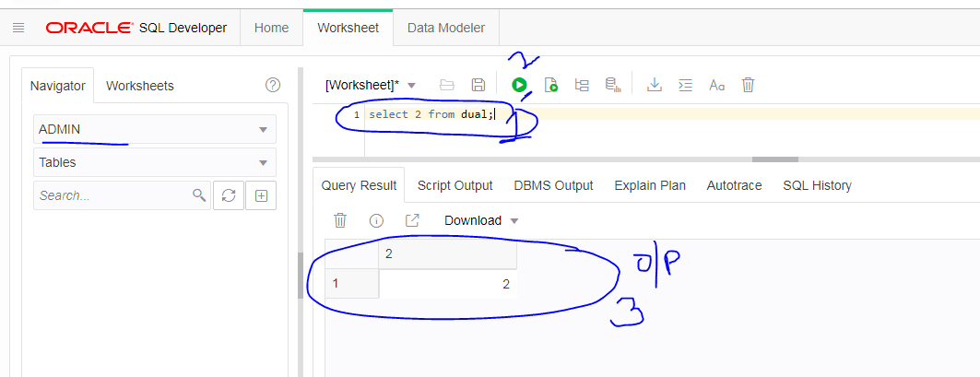Screen dimensions: 980x377
Task: Select the Navigator panel tab
Action: (57, 86)
